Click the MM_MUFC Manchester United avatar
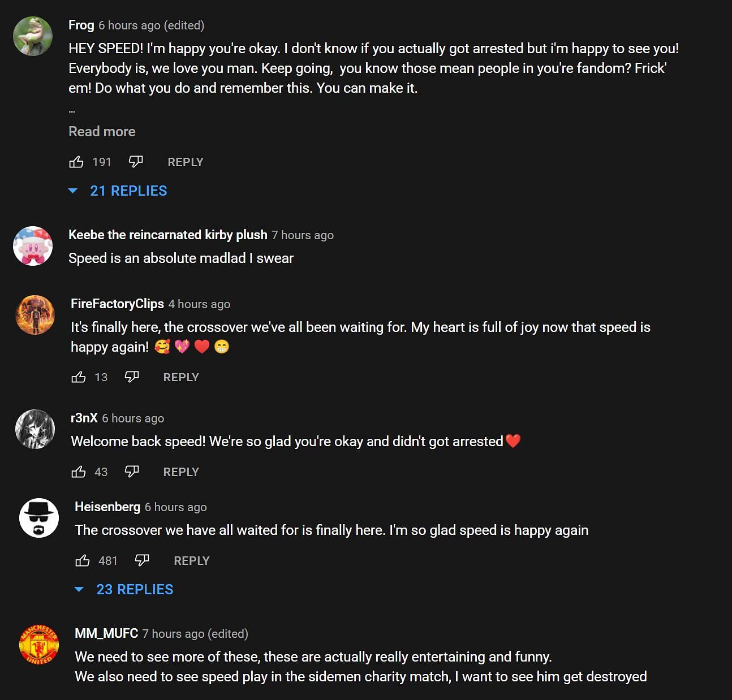Viewport: 732px width, 700px height. point(38,645)
